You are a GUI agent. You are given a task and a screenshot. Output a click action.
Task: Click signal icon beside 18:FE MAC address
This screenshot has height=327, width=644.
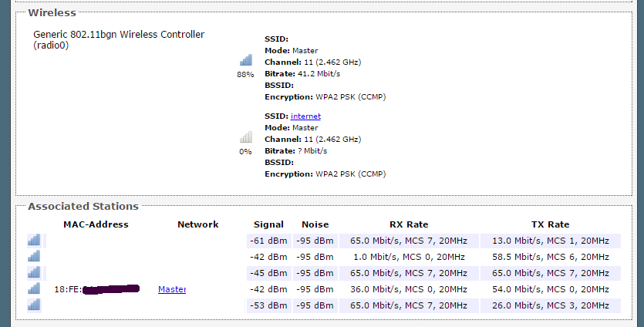pyautogui.click(x=34, y=288)
